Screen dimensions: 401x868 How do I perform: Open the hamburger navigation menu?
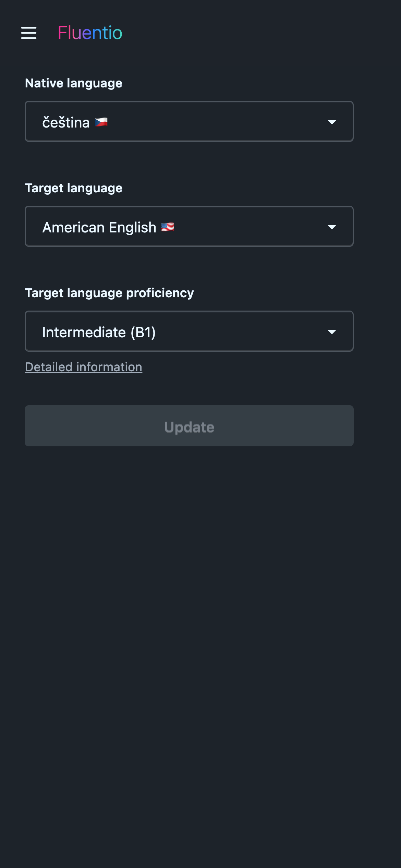pos(29,33)
